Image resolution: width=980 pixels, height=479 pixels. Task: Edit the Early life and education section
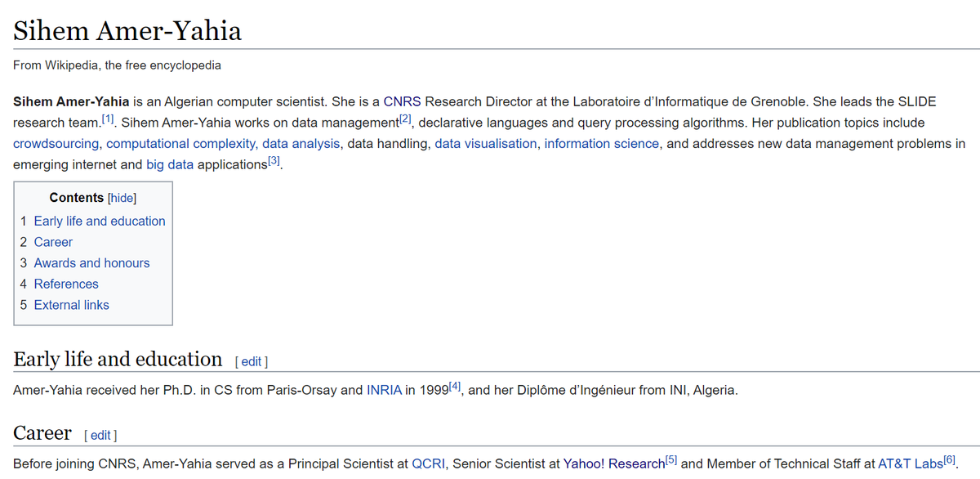click(x=252, y=361)
